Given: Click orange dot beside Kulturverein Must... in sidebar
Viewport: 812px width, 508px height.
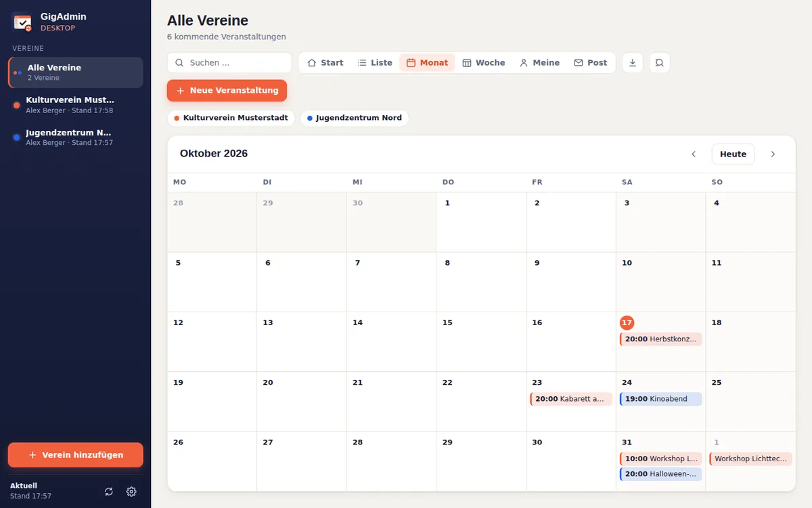Looking at the screenshot, I should pyautogui.click(x=16, y=105).
